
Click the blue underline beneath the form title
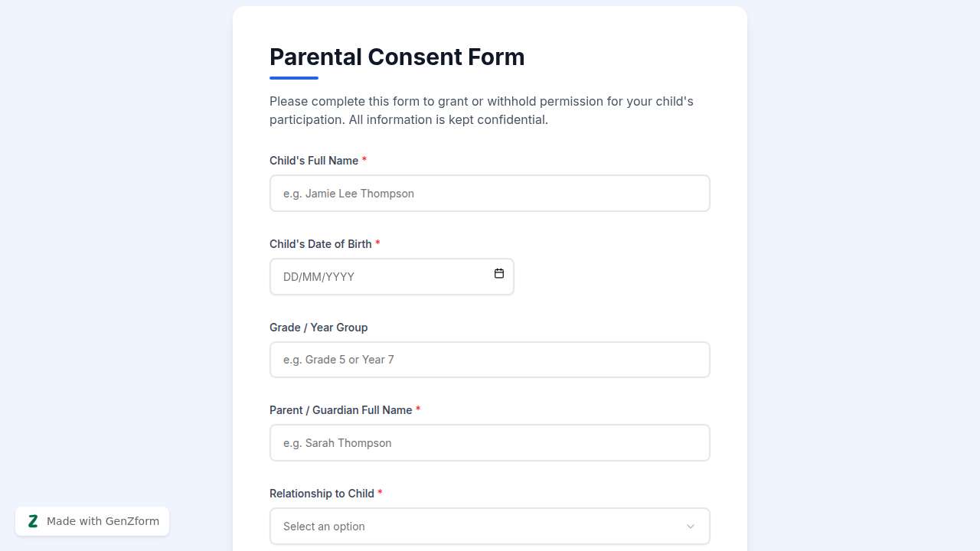pos(294,78)
